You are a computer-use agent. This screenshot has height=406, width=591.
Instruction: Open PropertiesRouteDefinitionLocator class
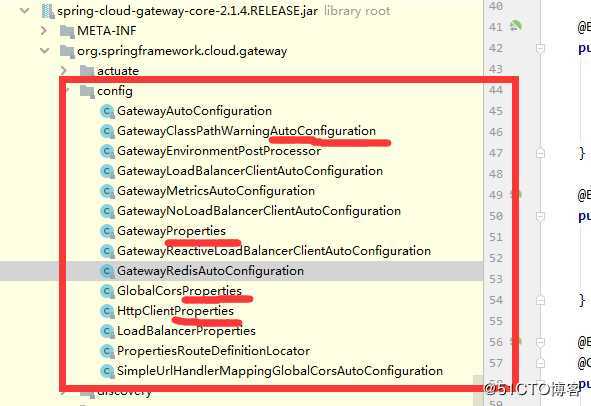click(x=214, y=351)
